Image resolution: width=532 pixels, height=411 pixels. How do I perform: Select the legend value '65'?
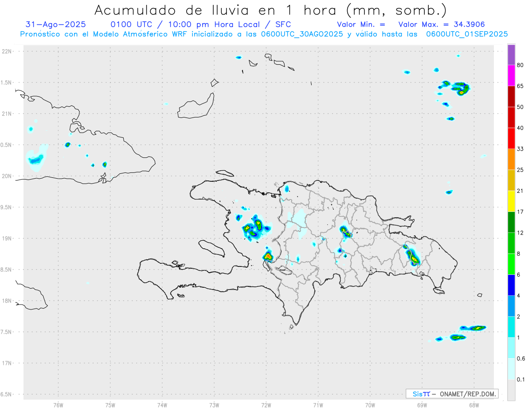coord(520,86)
